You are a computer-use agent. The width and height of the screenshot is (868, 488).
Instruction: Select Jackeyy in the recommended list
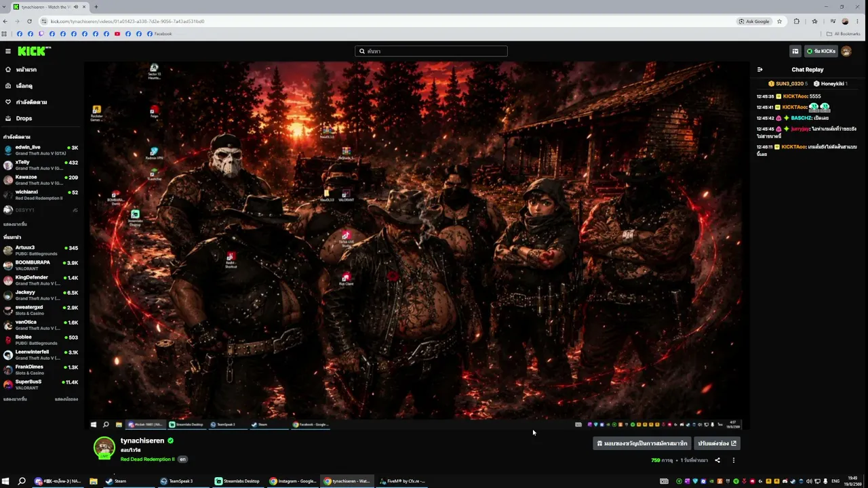point(41,295)
